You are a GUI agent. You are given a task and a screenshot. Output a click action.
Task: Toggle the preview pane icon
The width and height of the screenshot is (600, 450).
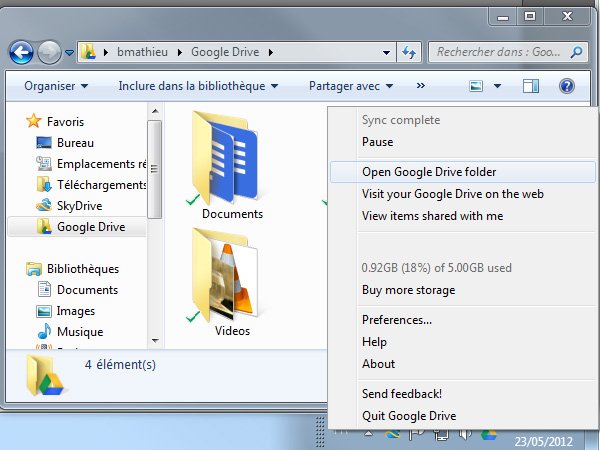coord(531,86)
